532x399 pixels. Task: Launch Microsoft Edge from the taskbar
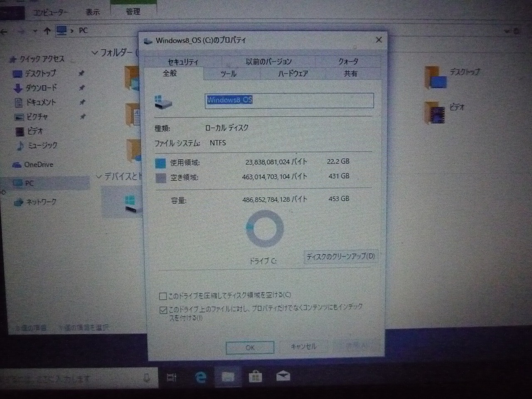pos(201,377)
